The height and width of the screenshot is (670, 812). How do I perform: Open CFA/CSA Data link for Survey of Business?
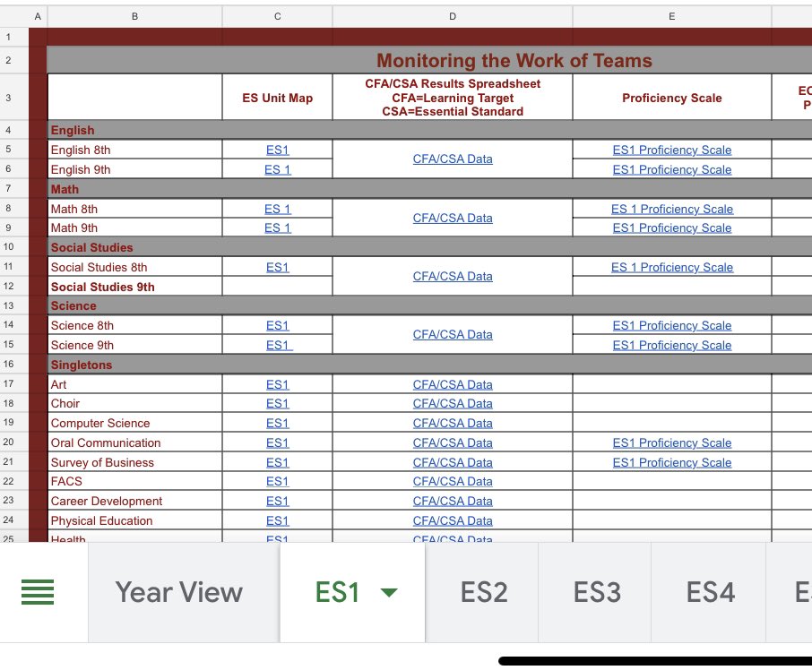click(453, 462)
